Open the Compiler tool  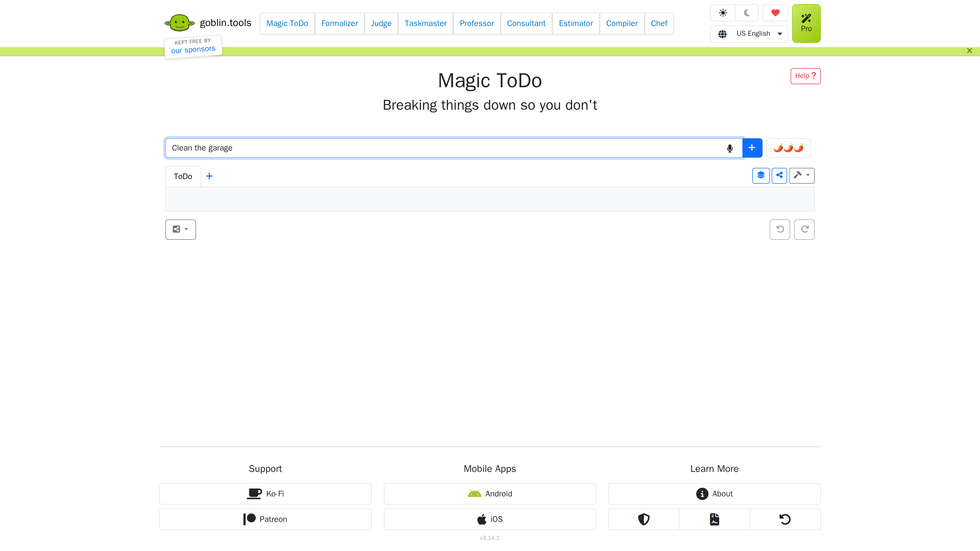coord(622,23)
